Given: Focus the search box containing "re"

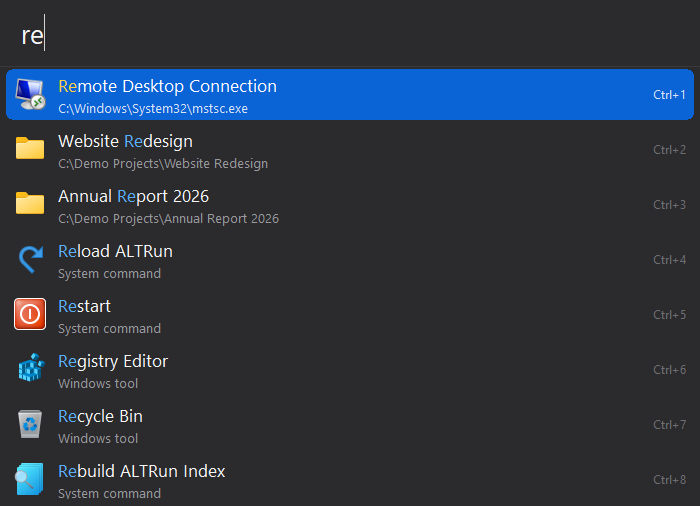Looking at the screenshot, I should click(350, 34).
